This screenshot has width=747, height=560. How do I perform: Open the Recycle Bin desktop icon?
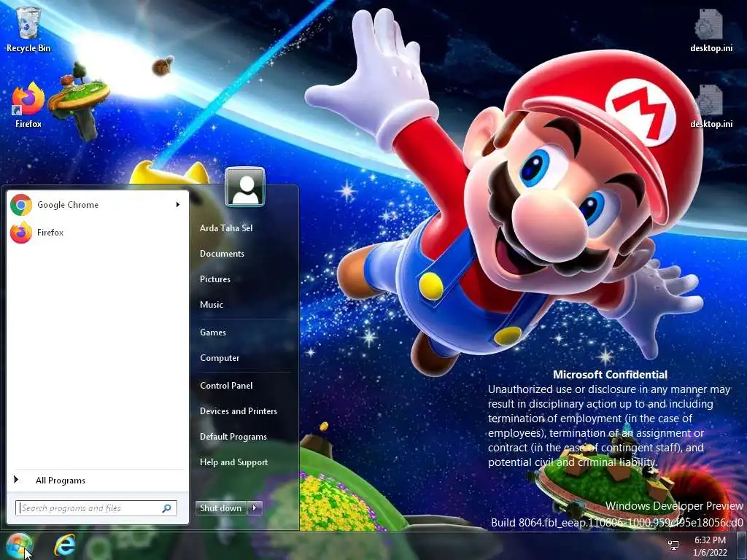(28, 29)
